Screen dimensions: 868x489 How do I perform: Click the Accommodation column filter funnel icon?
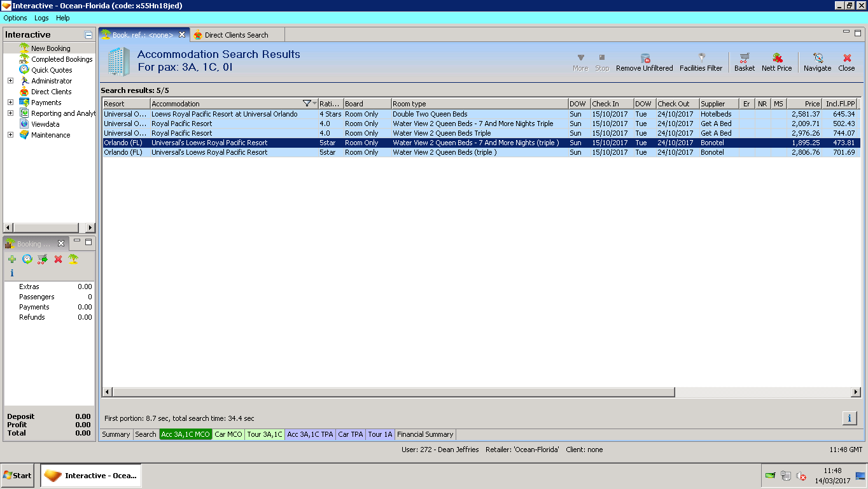(x=307, y=104)
